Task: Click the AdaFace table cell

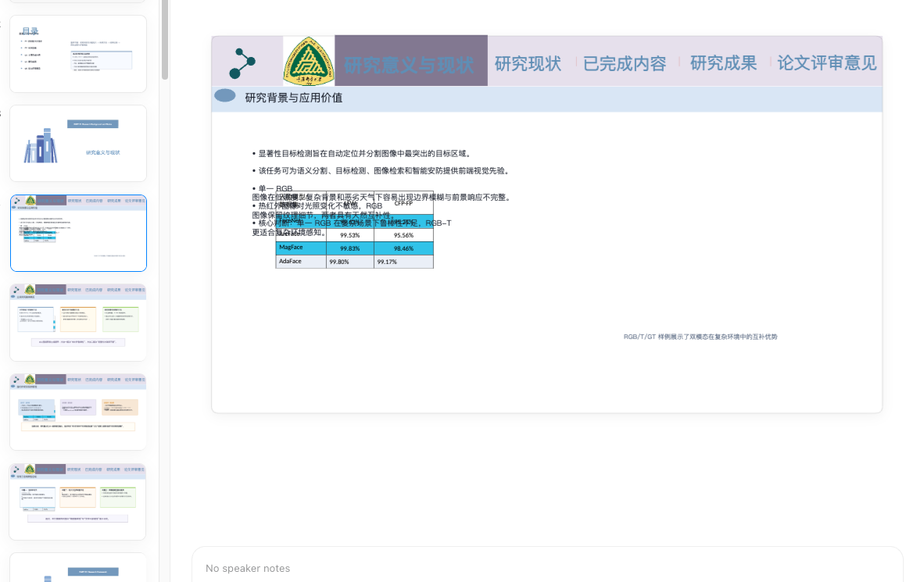Action: [x=301, y=262]
